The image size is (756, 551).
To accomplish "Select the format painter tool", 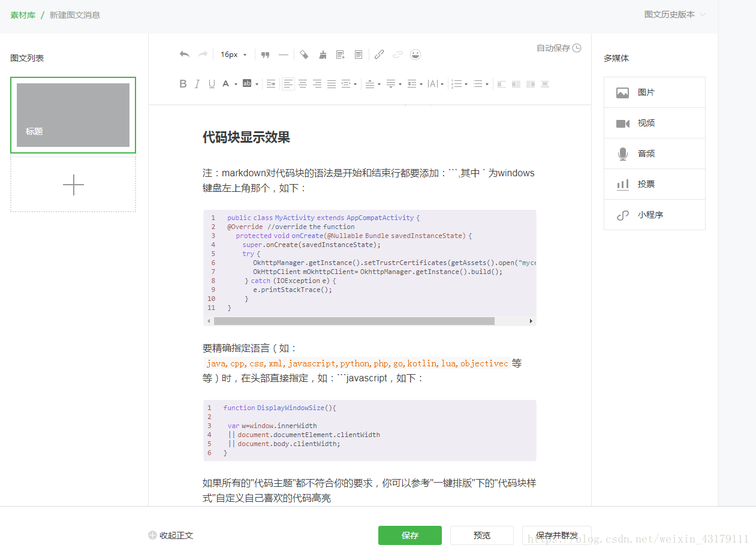I will 304,55.
